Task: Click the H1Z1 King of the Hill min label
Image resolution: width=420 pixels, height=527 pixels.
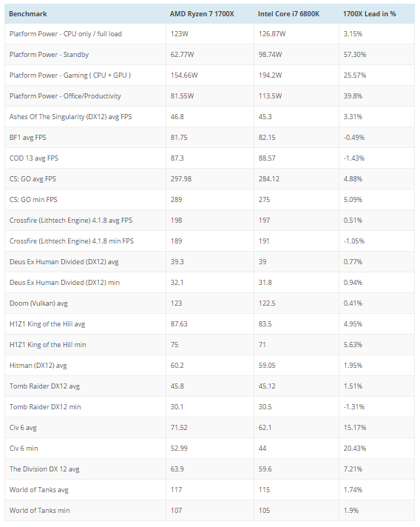Action: pos(47,344)
